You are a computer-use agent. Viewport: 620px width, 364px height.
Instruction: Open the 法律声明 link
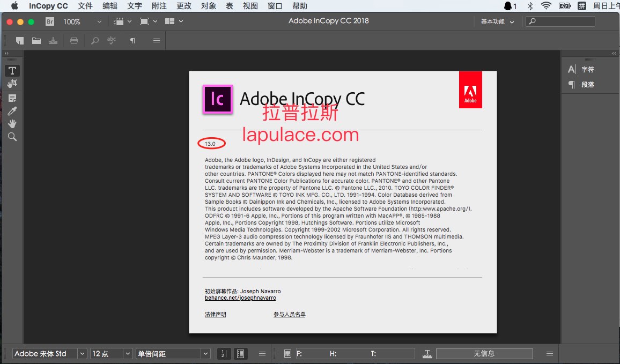216,315
